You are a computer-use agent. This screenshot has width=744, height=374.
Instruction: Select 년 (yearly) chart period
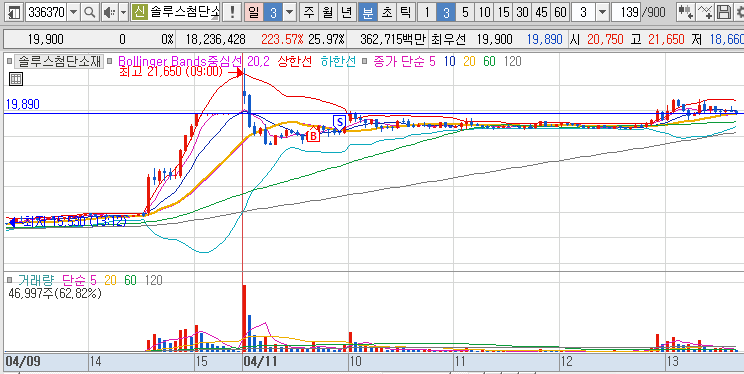346,12
